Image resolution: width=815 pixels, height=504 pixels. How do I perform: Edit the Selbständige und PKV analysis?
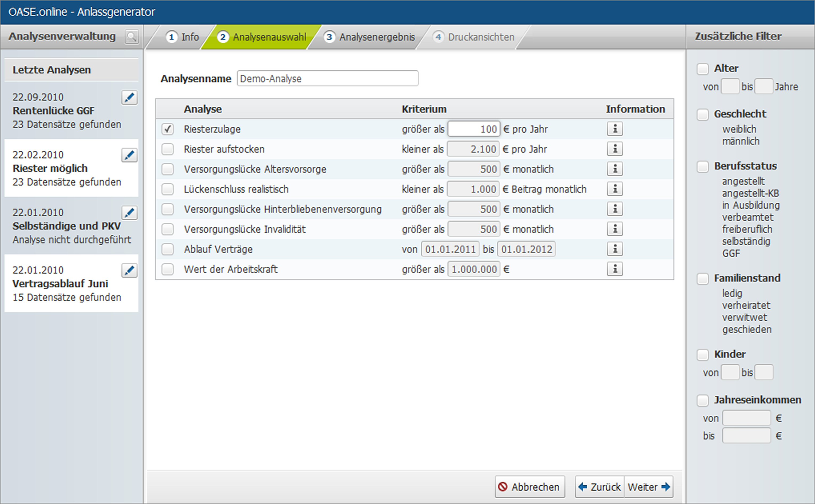coord(129,213)
